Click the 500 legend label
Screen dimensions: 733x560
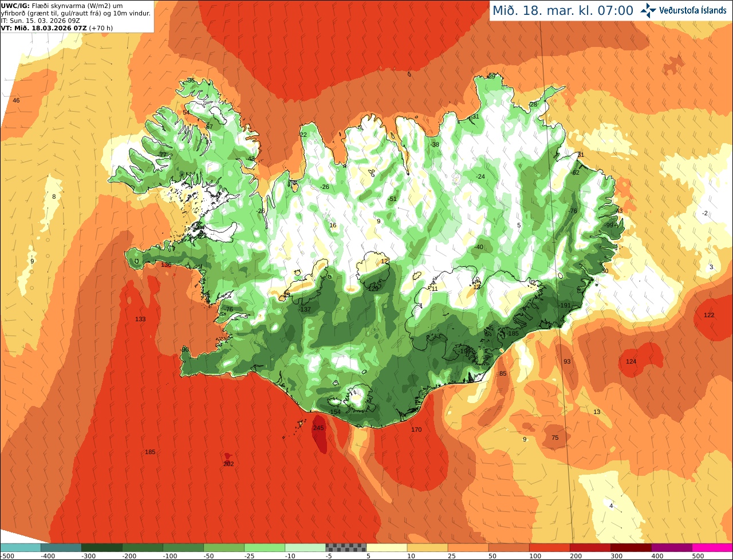697,556
